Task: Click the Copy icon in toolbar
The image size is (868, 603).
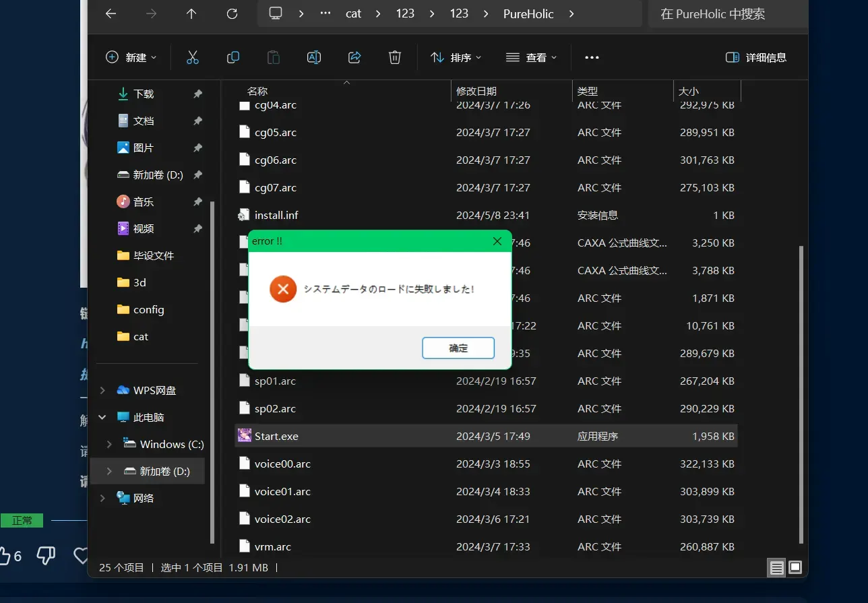Action: point(233,57)
